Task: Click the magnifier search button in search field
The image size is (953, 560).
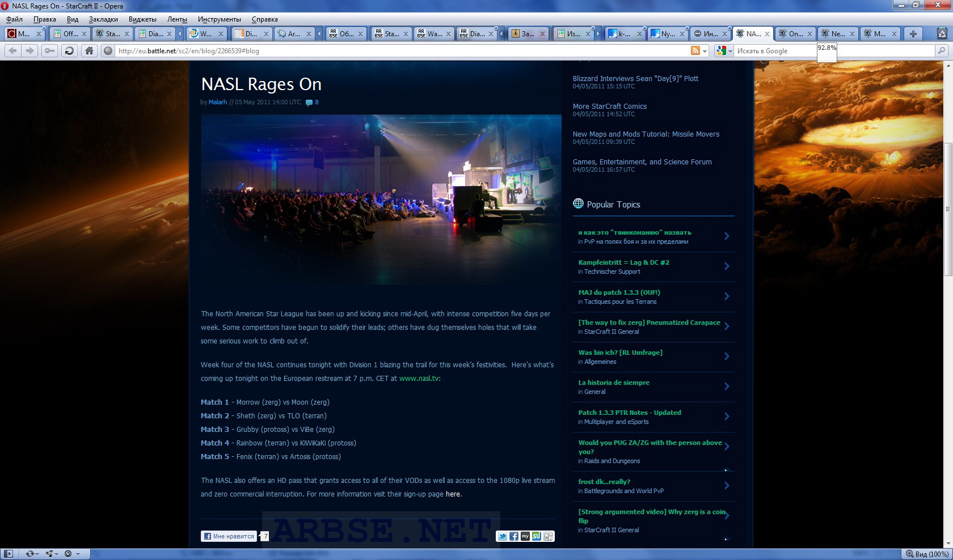Action: click(x=942, y=50)
